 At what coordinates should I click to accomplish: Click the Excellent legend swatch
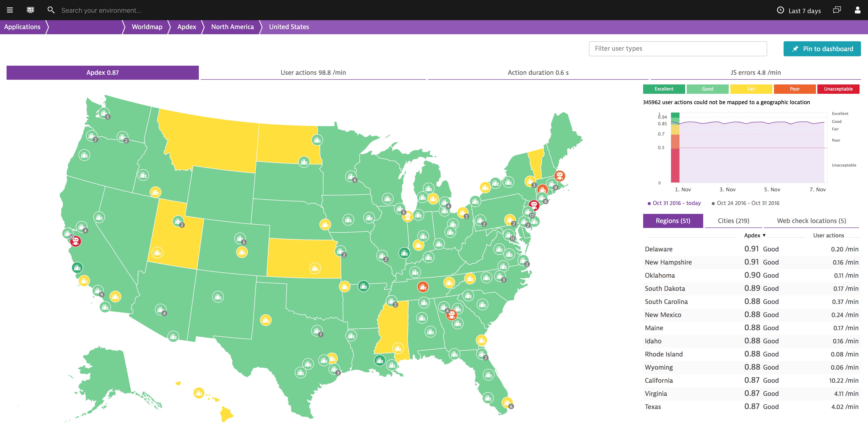[x=664, y=89]
